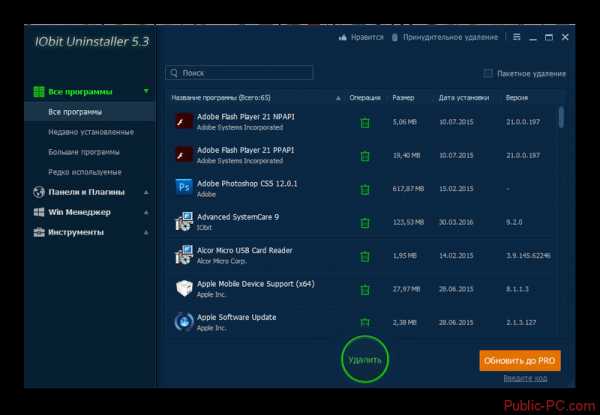Image resolution: width=600 pixels, height=415 pixels.
Task: Click the green grid icon of Все программы
Action: 39,92
